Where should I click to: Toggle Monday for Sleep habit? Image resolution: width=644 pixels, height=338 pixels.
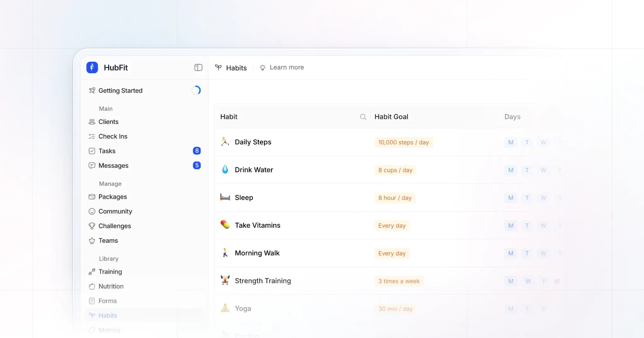pyautogui.click(x=511, y=198)
